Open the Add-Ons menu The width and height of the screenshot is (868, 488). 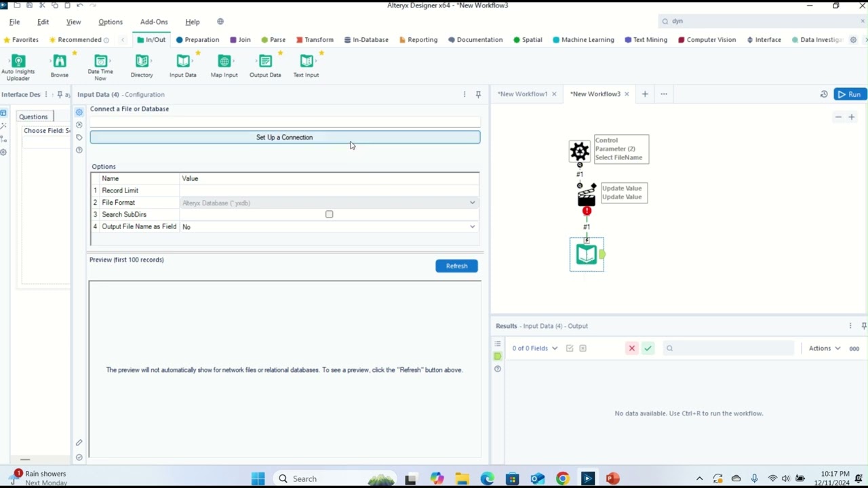click(154, 22)
